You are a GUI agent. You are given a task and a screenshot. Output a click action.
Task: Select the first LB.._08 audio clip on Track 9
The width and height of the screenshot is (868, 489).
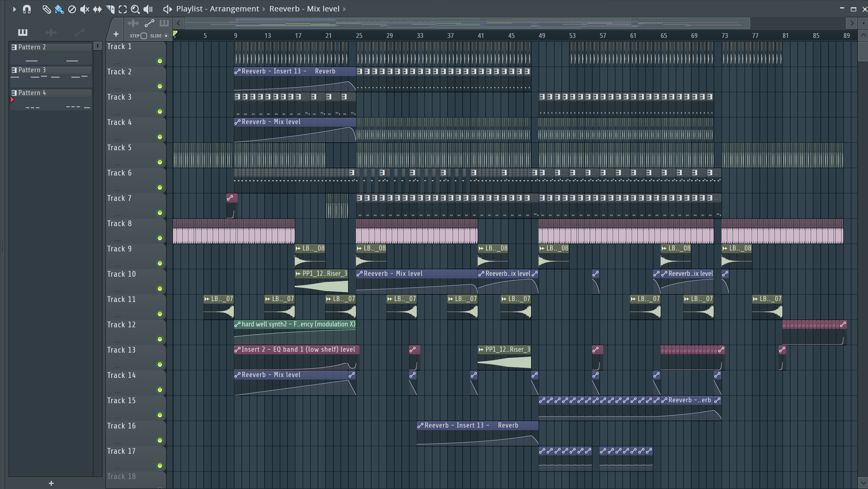(x=310, y=257)
